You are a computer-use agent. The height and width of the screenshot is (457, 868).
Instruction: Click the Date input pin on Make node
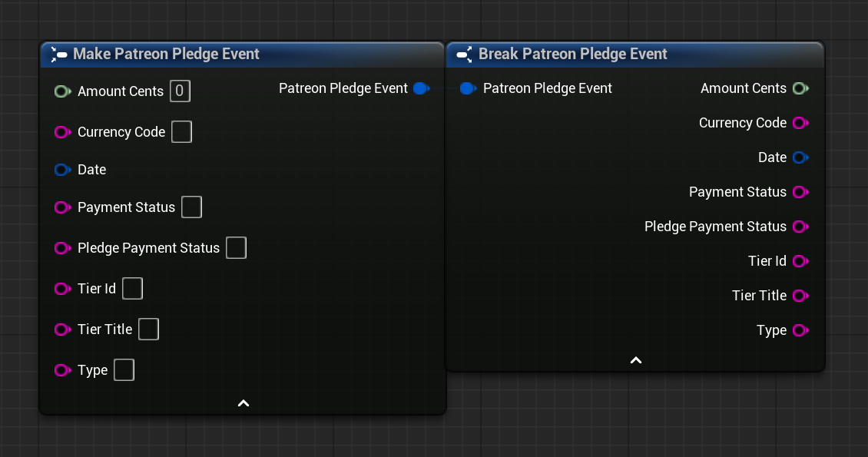(63, 170)
